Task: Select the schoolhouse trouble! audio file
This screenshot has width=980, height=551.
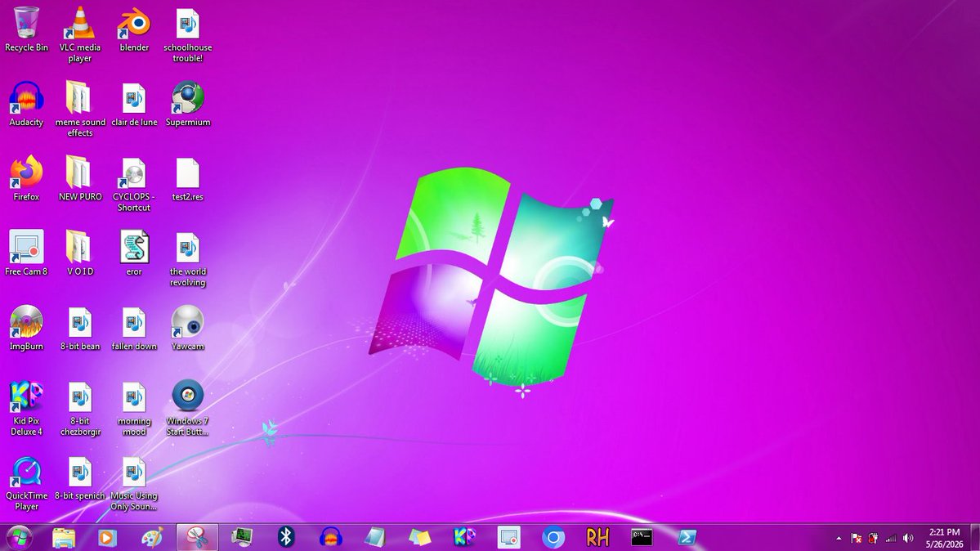Action: (x=187, y=34)
